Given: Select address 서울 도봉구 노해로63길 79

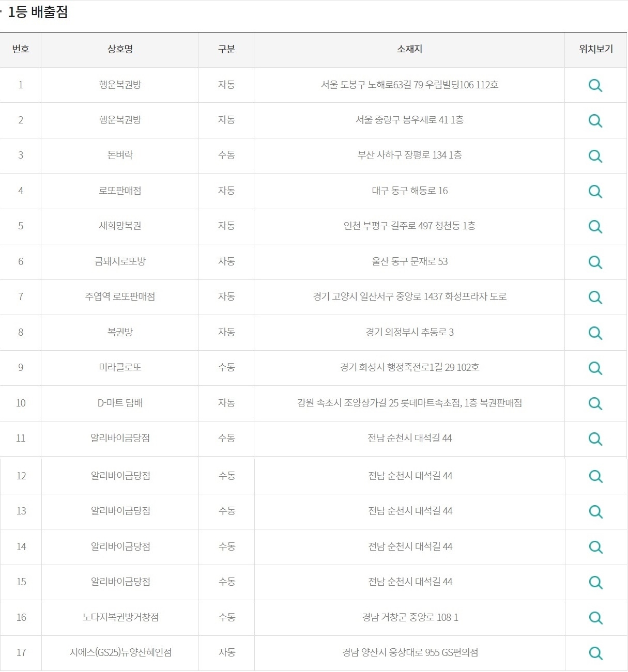Looking at the screenshot, I should click(372, 85).
